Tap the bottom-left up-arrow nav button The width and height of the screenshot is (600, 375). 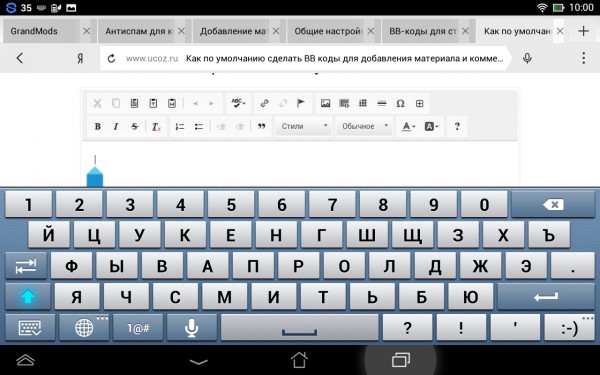tap(25, 360)
